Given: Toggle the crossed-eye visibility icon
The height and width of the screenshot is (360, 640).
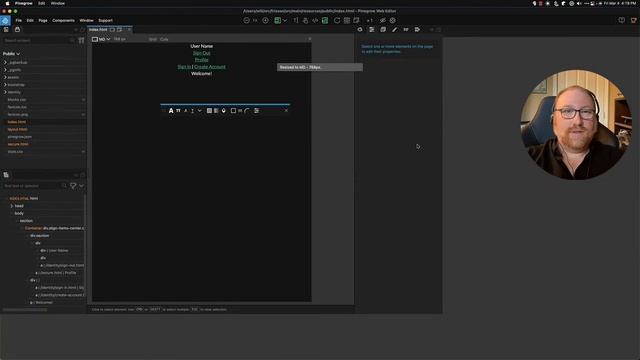Looking at the screenshot, I should pyautogui.click(x=382, y=20).
